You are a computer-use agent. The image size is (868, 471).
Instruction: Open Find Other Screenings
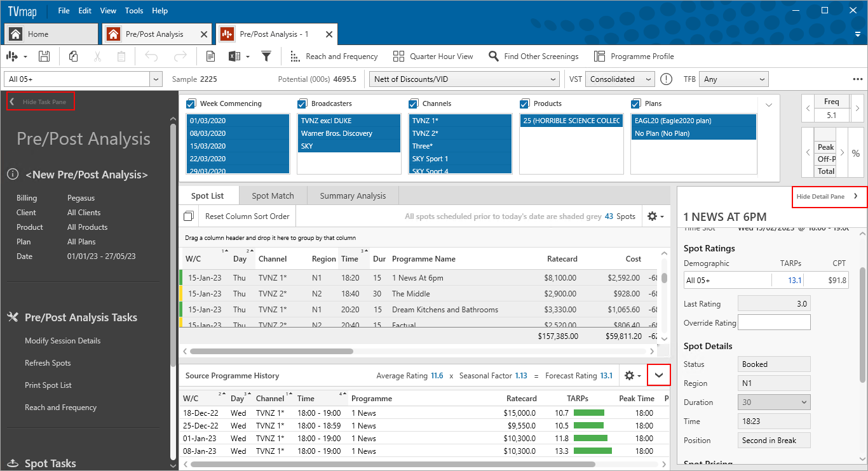tap(534, 56)
